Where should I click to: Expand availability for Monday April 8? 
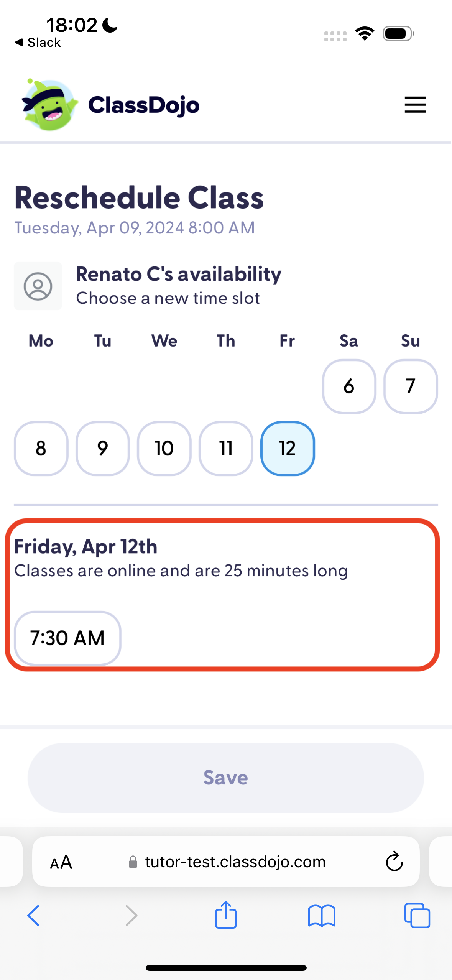coord(41,449)
